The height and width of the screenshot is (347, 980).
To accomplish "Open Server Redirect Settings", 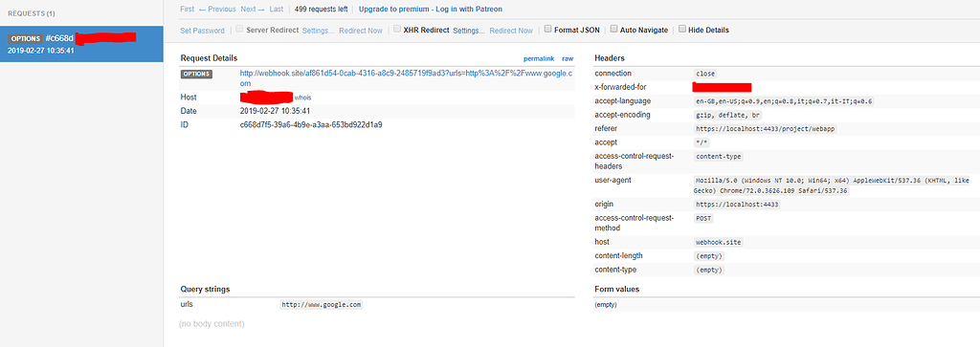I will 318,30.
